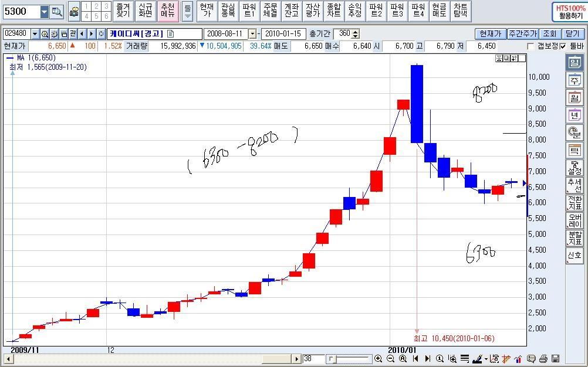
Task: Open the drawing tool dropdown arrow
Action: pyautogui.click(x=486, y=359)
